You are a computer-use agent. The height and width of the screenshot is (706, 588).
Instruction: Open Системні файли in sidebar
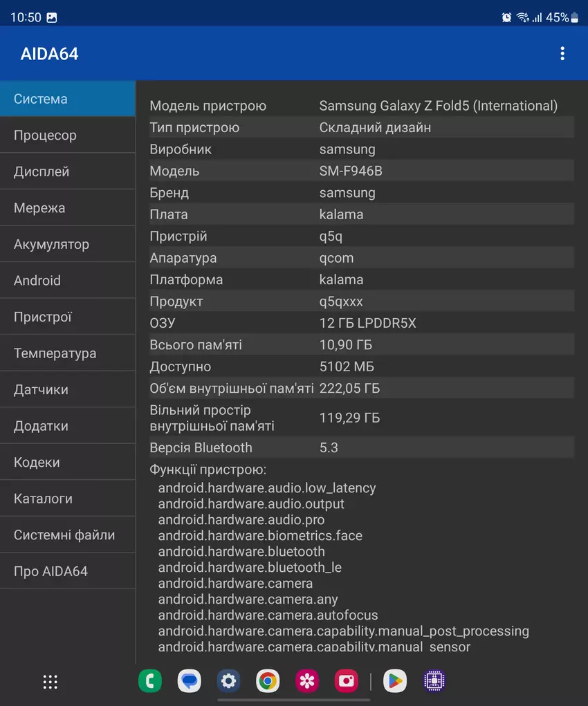click(67, 535)
